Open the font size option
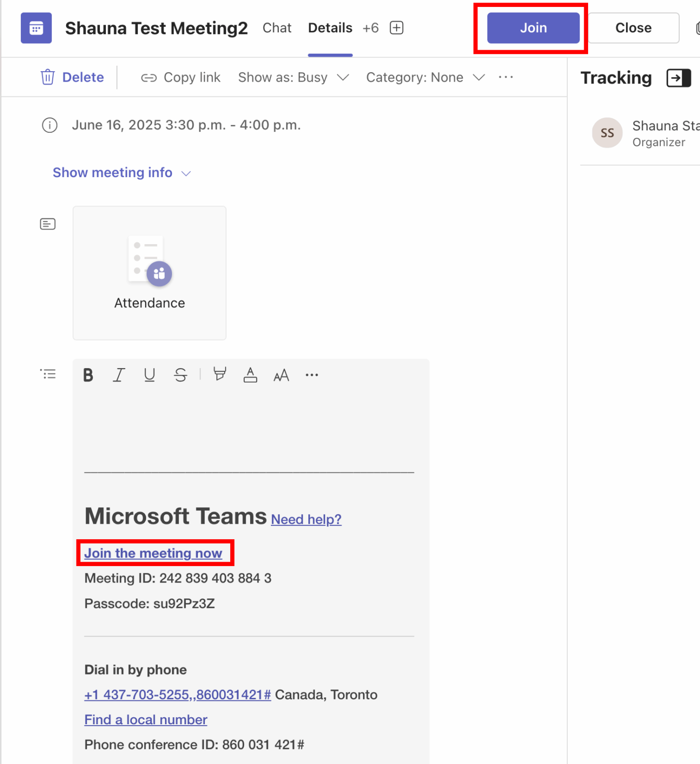Screen dimensions: 700x764 point(281,375)
